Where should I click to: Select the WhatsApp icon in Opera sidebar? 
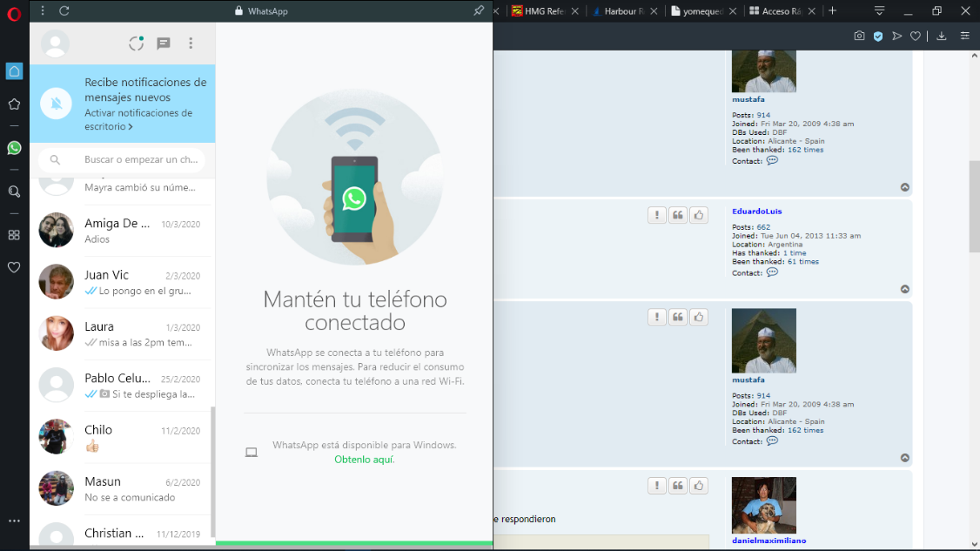point(14,148)
